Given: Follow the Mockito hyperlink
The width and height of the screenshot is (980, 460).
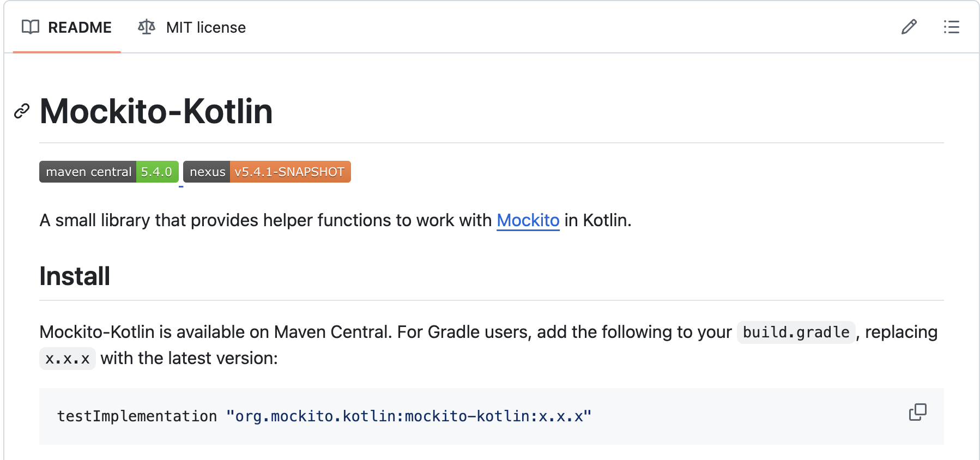Looking at the screenshot, I should 528,220.
